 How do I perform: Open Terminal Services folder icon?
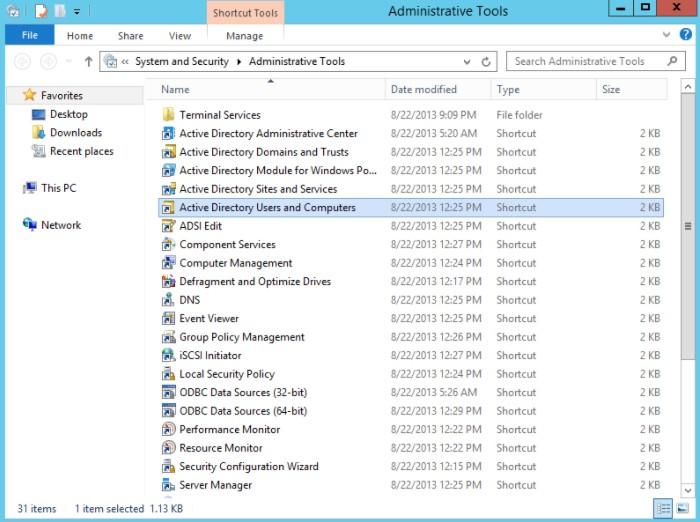(168, 115)
